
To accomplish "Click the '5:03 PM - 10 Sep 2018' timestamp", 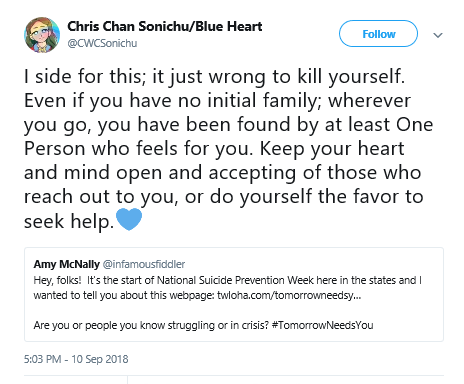I will click(x=76, y=359).
